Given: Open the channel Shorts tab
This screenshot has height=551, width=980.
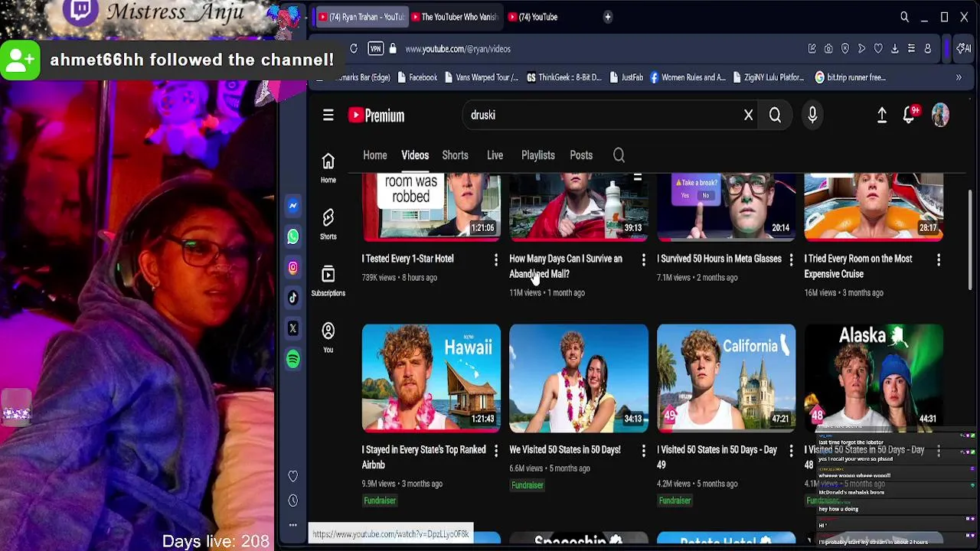Looking at the screenshot, I should pyautogui.click(x=455, y=155).
